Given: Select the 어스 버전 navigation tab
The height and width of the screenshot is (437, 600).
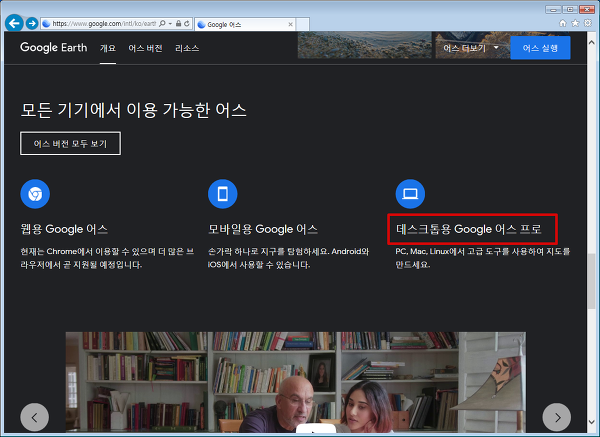Looking at the screenshot, I should pos(145,48).
